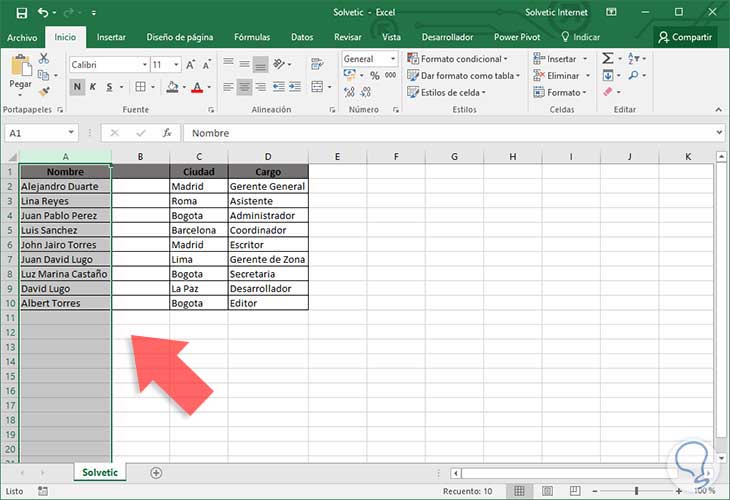Activate the Format Painter brush
Image resolution: width=730 pixels, height=500 pixels.
coord(44,91)
